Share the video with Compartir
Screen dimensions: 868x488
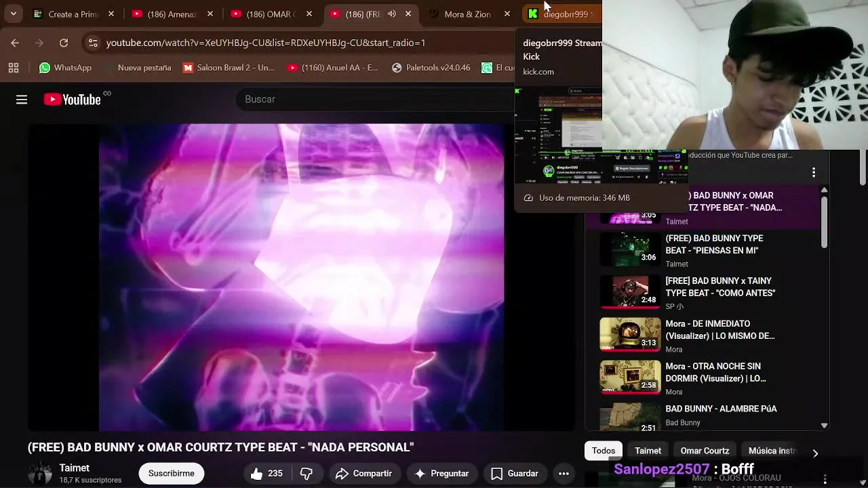(x=363, y=473)
